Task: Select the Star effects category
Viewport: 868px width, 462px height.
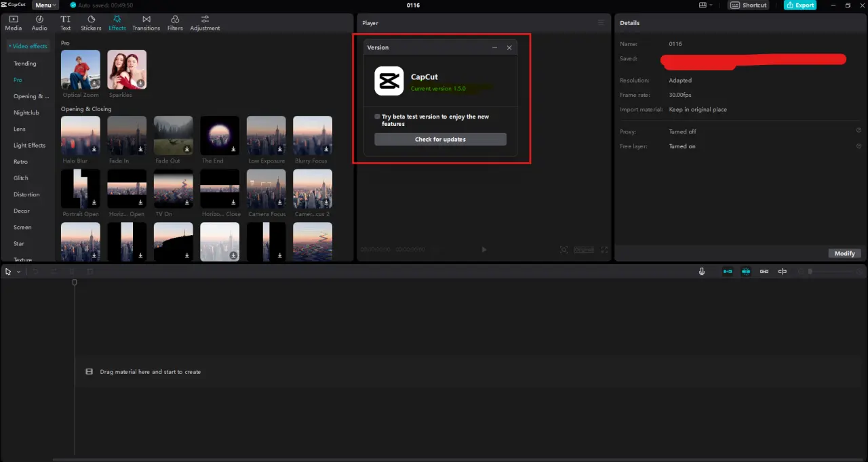Action: [x=19, y=243]
